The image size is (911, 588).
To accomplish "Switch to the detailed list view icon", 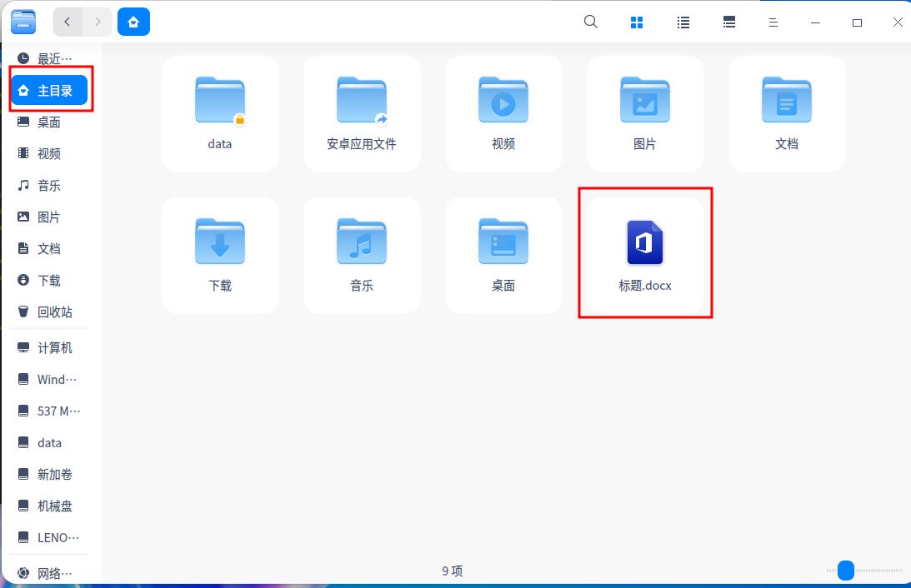I will pos(728,22).
